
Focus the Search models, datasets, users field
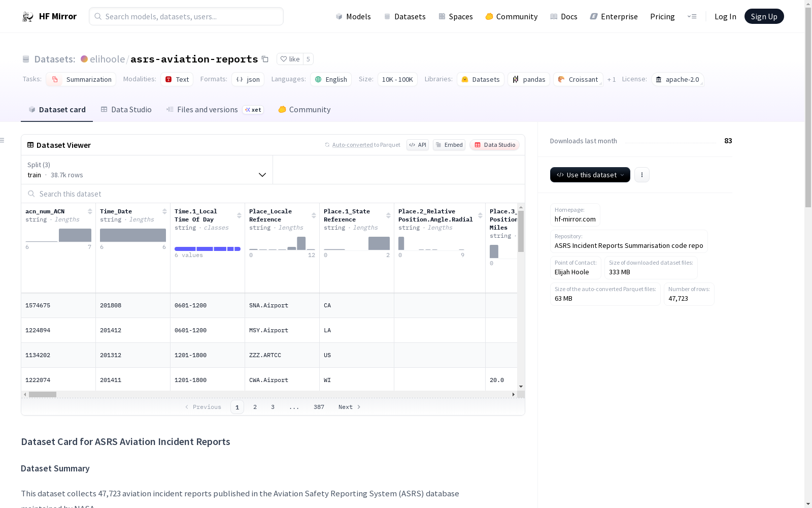click(x=186, y=16)
